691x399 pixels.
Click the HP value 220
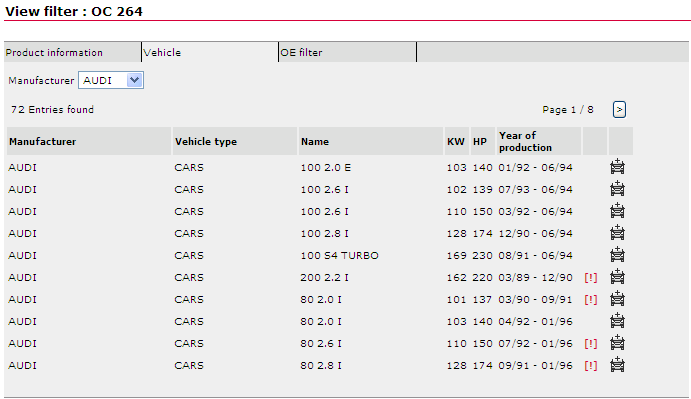pos(483,278)
